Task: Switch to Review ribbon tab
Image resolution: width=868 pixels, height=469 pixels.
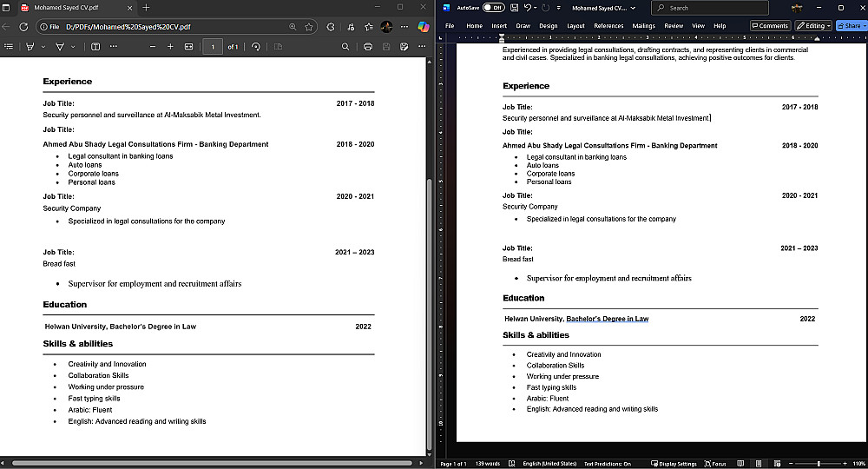Action: point(674,25)
